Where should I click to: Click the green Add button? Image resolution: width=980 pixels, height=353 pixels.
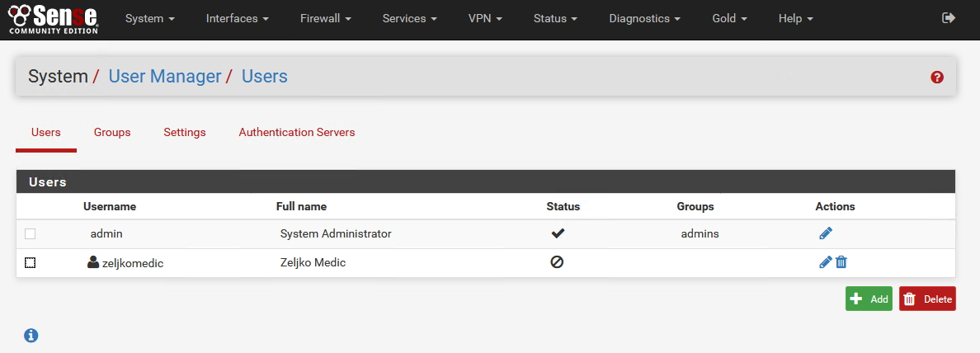pos(869,299)
